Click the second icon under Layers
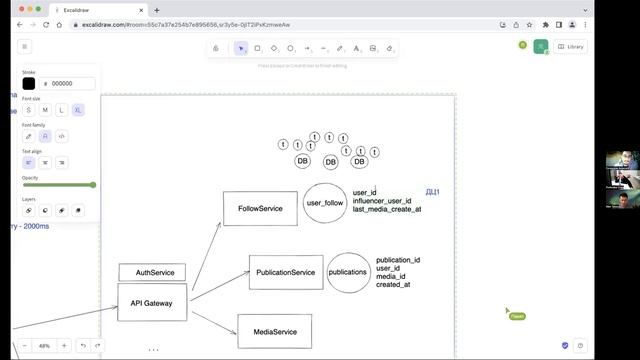 coord(45,210)
